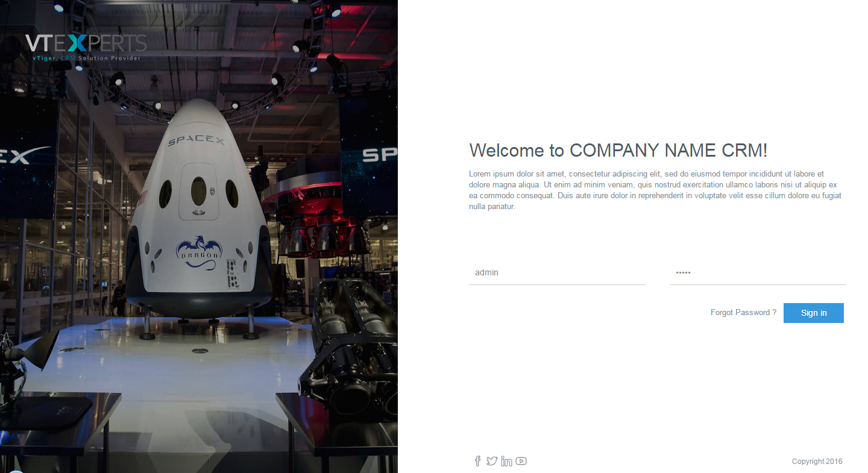Open the Forgot Password link
This screenshot has height=473, width=868.
(x=743, y=313)
